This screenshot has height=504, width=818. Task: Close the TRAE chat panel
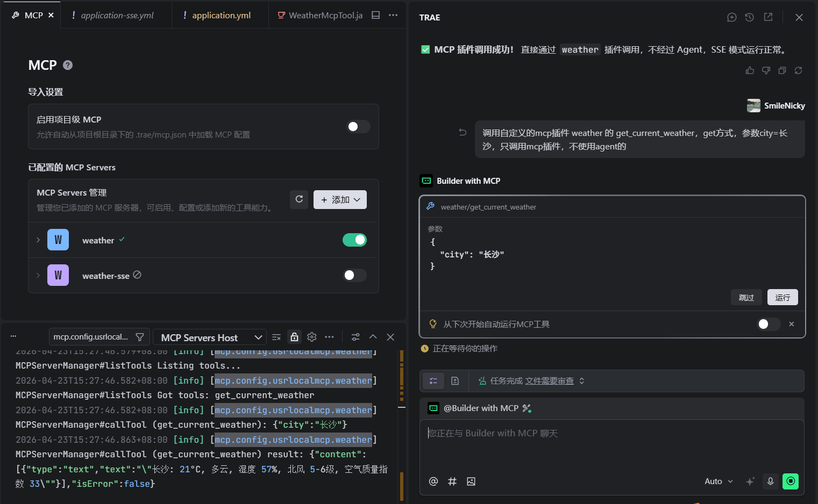click(799, 17)
